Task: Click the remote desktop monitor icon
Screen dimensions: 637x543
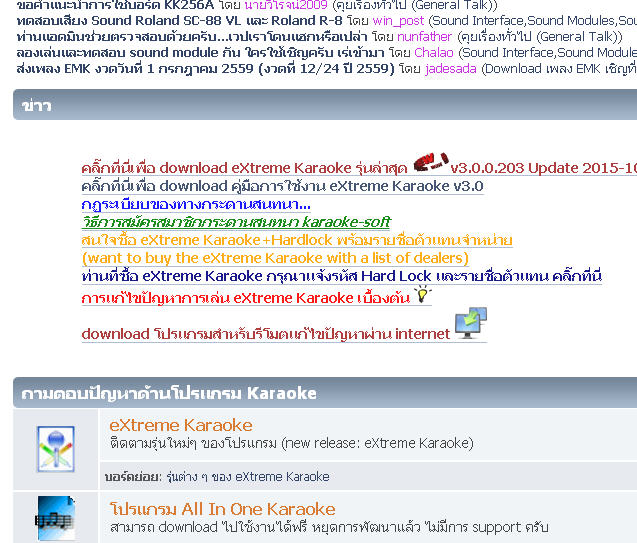Action: (x=471, y=323)
